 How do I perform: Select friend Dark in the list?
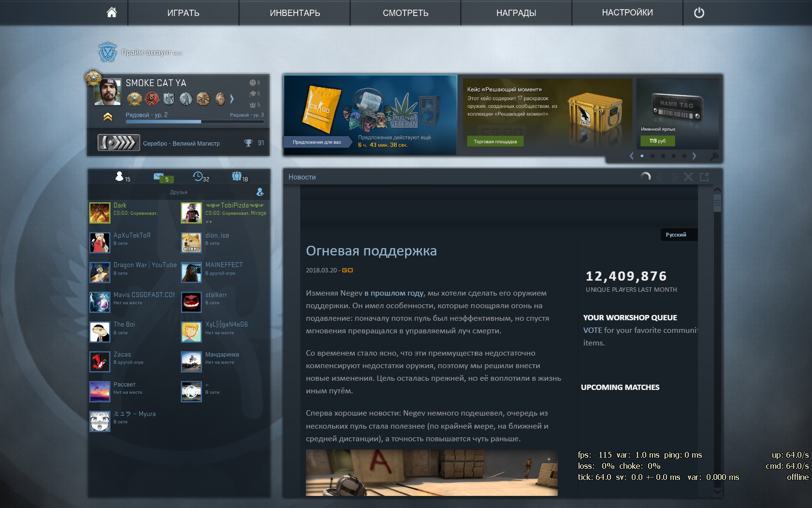133,213
